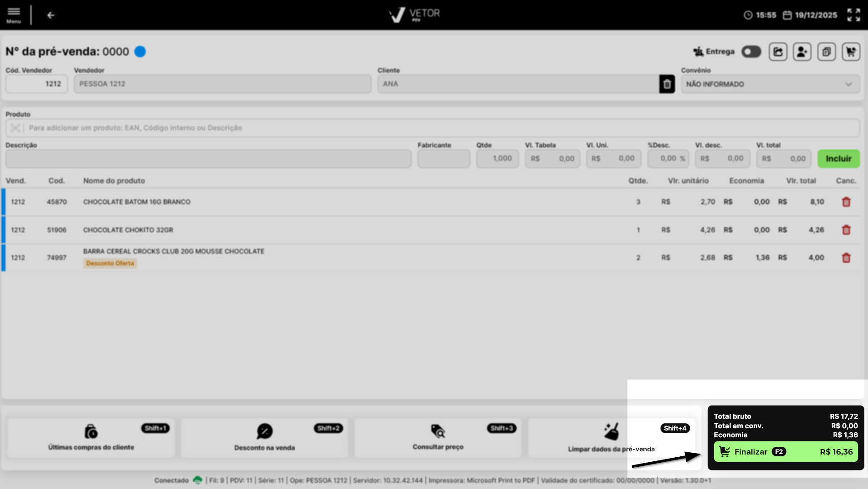Click the Total bruto value R$ 17,72
Image resolution: width=868 pixels, height=489 pixels.
point(844,416)
